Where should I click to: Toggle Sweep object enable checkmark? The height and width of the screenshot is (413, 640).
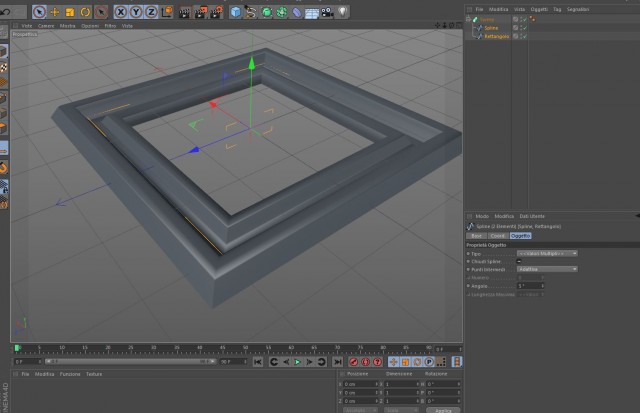pos(524,19)
